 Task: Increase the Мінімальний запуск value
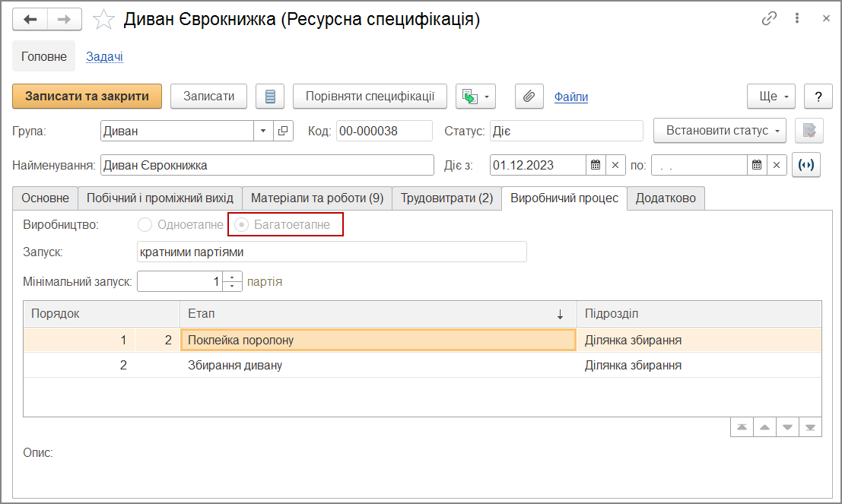232,277
